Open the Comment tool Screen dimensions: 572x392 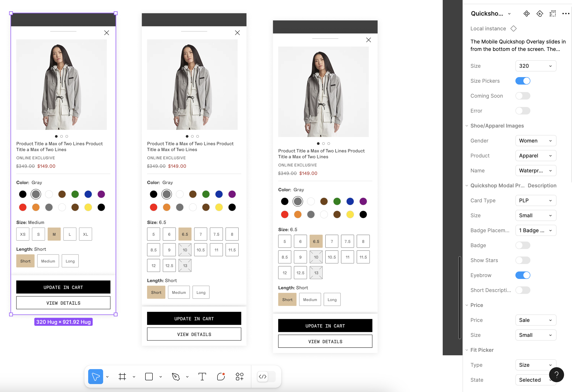[221, 377]
